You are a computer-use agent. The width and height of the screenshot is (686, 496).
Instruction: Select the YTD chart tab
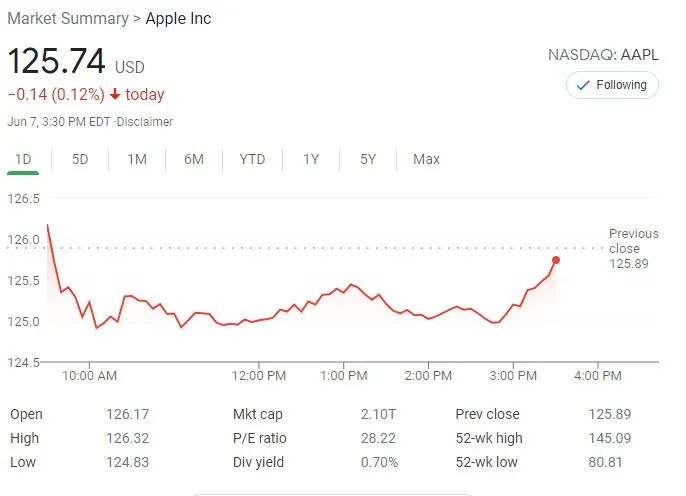pos(252,159)
